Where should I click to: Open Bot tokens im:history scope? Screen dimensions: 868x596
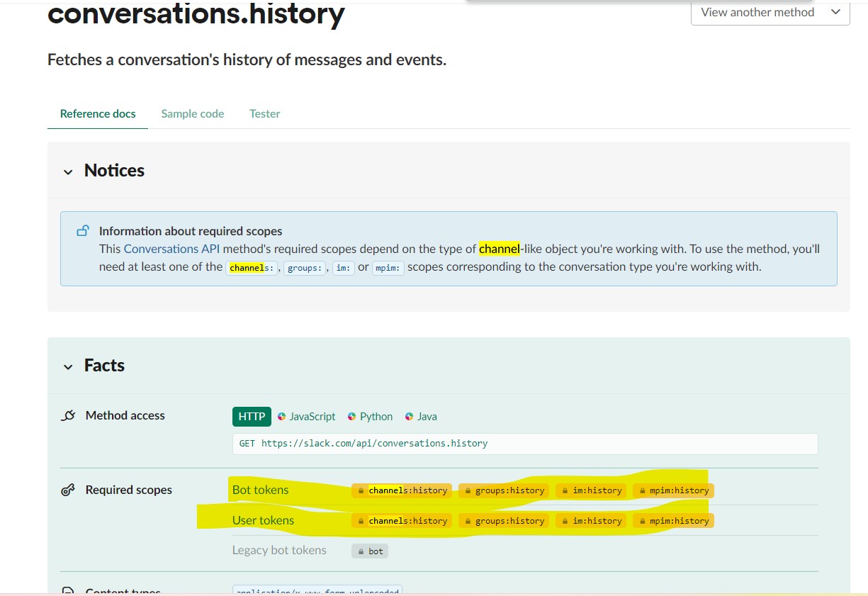[x=591, y=490]
